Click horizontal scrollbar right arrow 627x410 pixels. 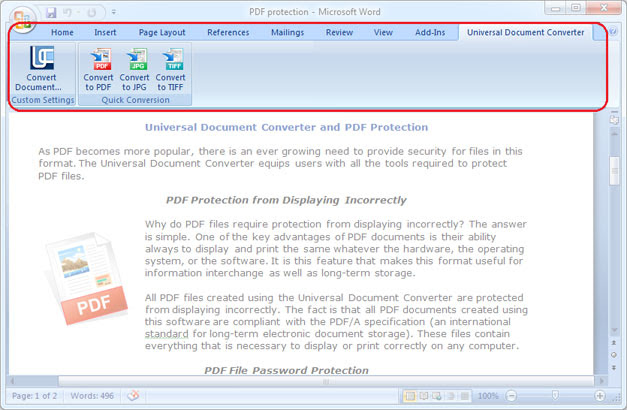tap(601, 381)
